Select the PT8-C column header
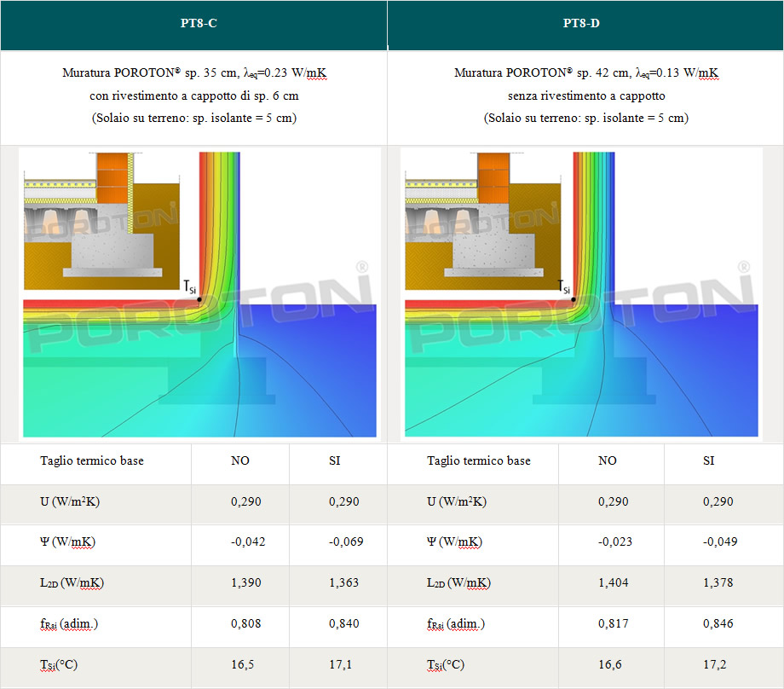The image size is (784, 689). pos(194,25)
